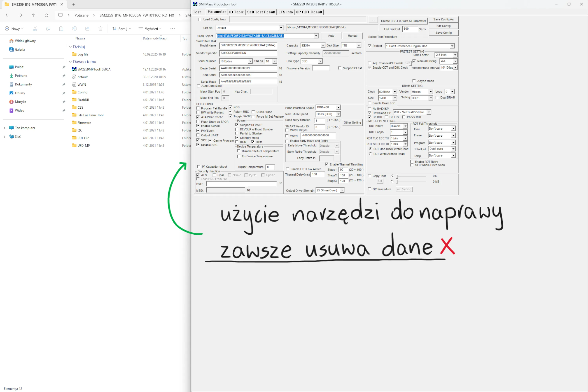Click the Other Setting button

352,122
